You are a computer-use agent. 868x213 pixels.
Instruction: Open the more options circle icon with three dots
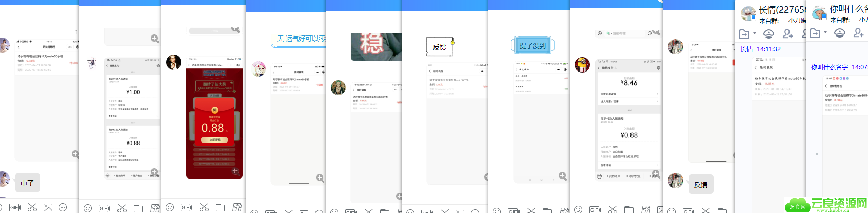[x=63, y=207]
